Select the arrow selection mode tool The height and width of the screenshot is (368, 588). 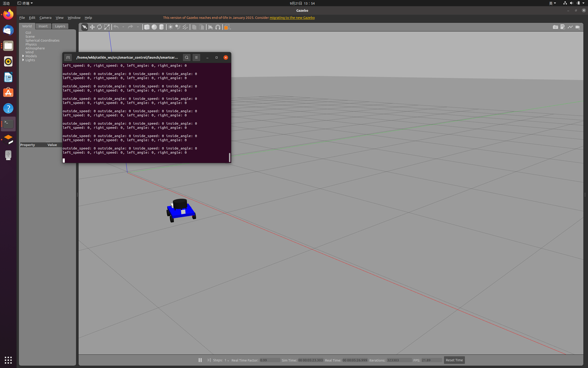[x=84, y=27]
